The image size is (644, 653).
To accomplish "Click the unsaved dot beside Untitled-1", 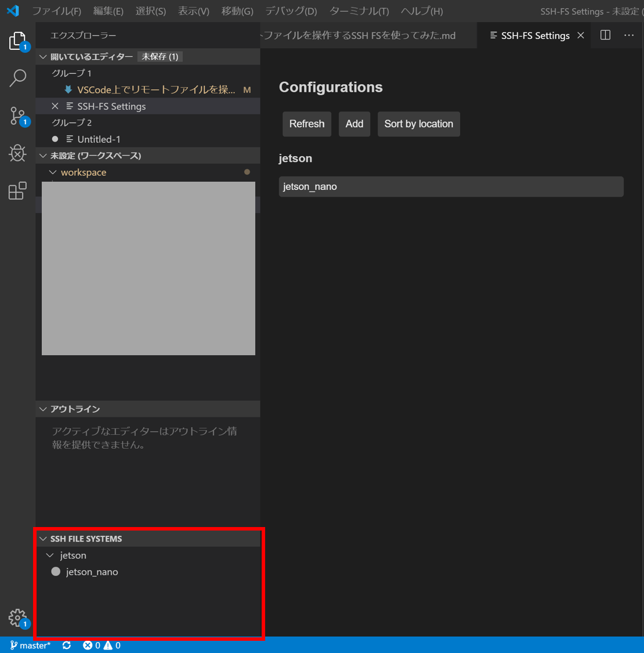I will click(55, 139).
